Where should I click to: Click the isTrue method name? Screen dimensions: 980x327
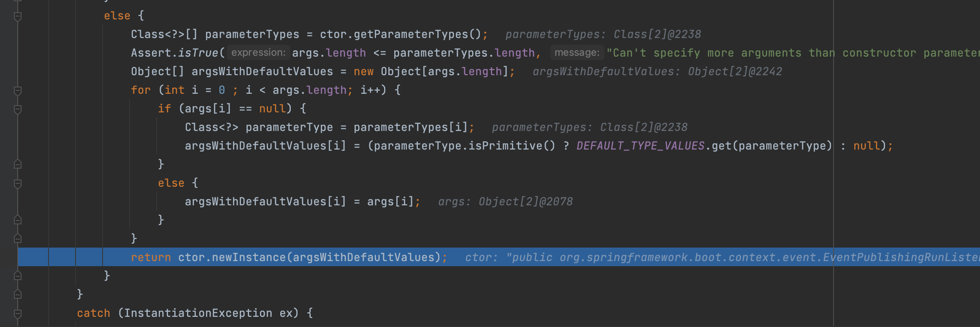pos(198,53)
